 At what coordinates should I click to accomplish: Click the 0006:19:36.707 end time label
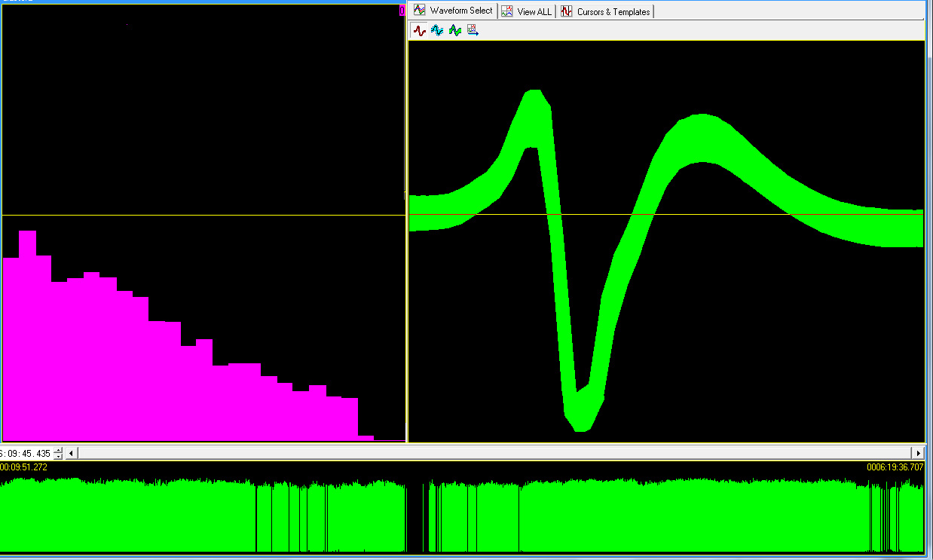(895, 467)
